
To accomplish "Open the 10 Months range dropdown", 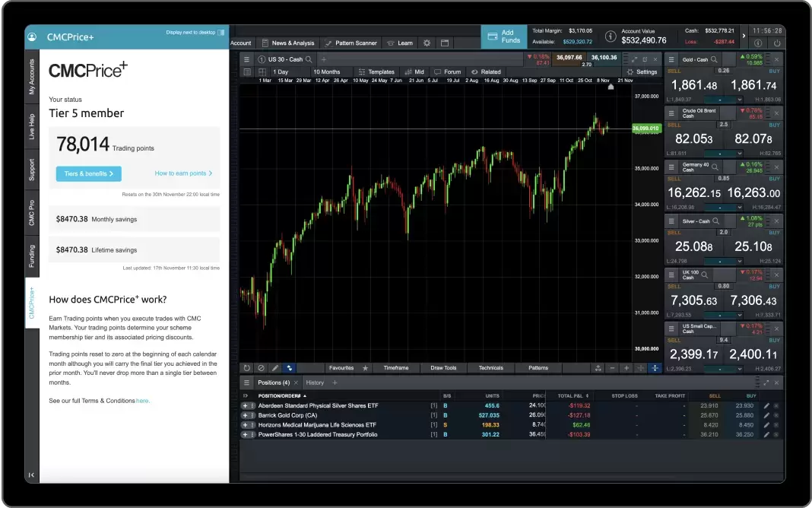I will pos(328,72).
